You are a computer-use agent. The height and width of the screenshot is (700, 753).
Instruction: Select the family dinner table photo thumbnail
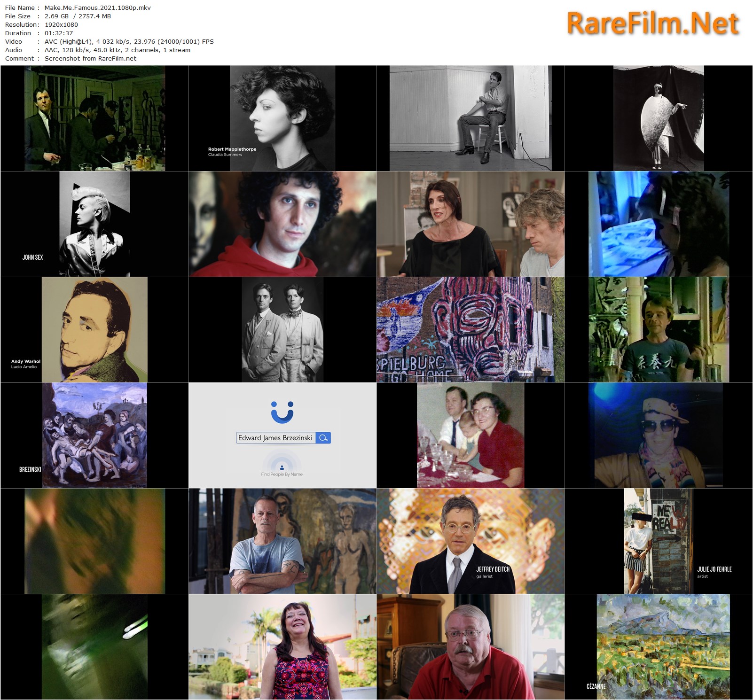pos(471,435)
